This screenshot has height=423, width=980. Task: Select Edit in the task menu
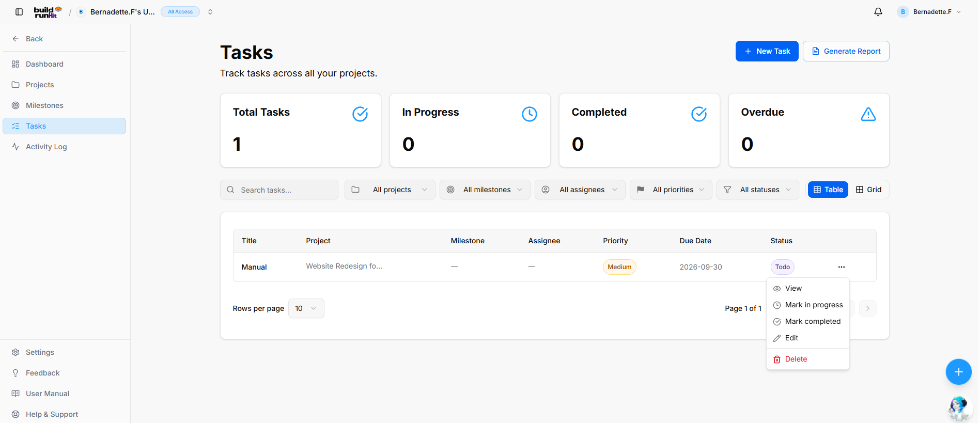point(808,338)
